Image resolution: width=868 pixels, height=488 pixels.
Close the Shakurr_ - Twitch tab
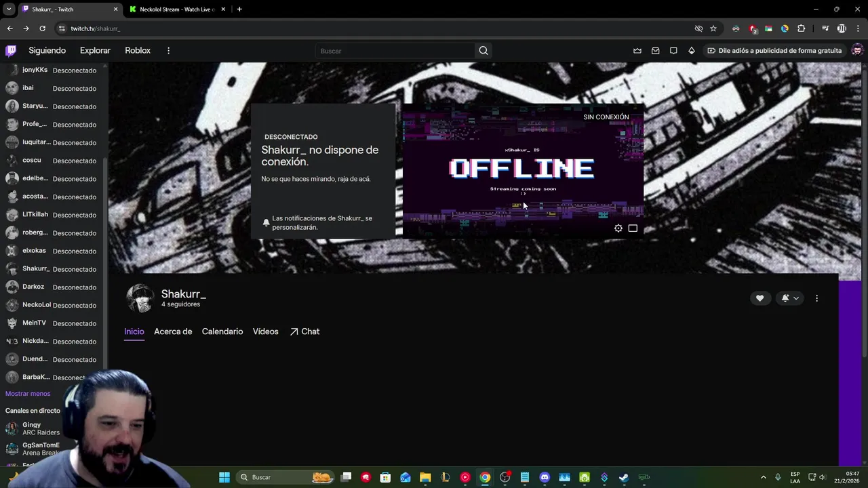point(115,9)
